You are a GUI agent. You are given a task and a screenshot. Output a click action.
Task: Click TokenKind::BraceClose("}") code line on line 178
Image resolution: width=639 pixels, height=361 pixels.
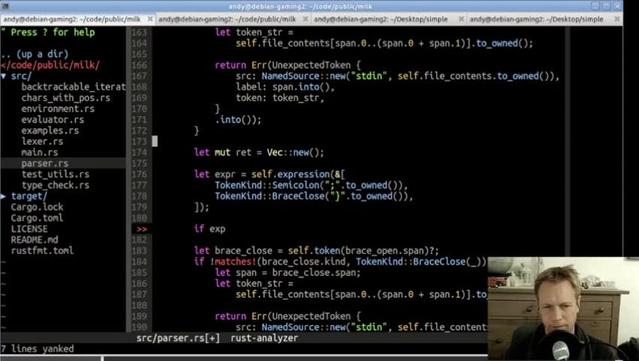click(314, 196)
